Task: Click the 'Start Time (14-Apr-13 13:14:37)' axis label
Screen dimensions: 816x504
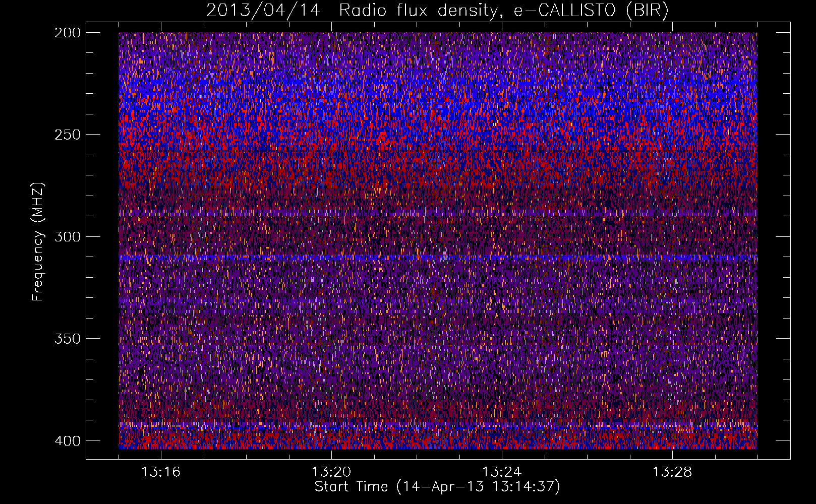Action: [437, 487]
